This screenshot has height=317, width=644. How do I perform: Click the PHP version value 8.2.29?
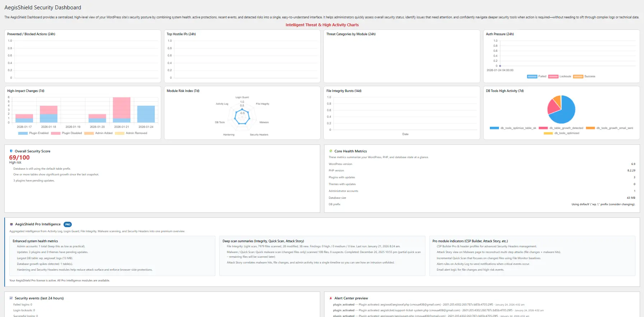(631, 171)
